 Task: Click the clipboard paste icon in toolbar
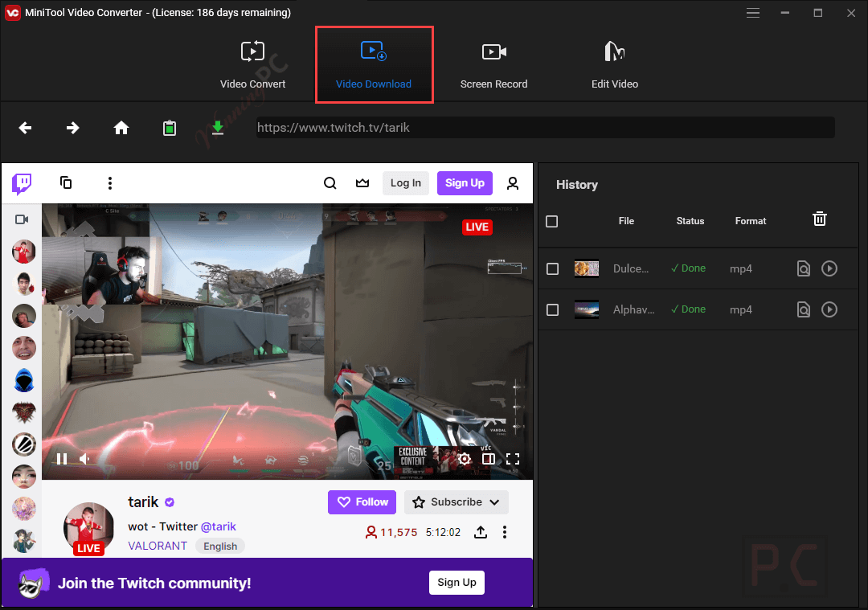170,128
